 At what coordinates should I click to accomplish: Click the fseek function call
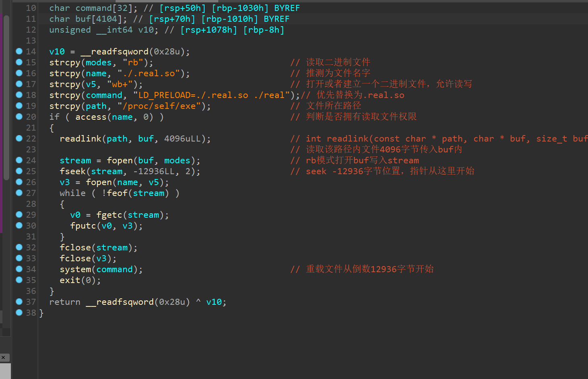point(72,171)
